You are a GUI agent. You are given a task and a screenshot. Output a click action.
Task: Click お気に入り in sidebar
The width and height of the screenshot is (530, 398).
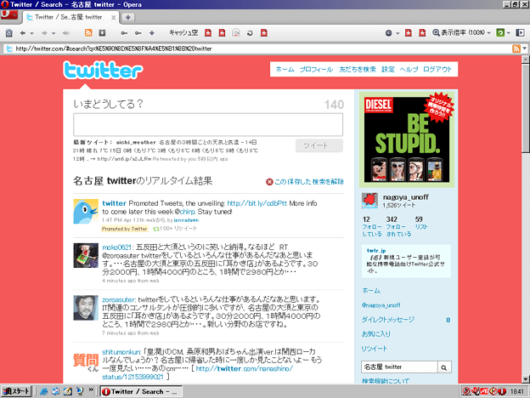pos(376,334)
